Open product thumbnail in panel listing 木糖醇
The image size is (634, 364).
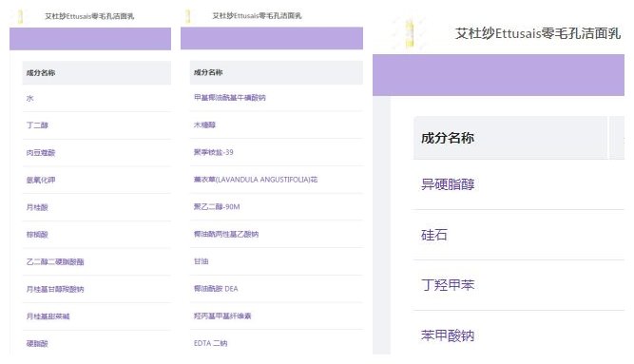187,16
